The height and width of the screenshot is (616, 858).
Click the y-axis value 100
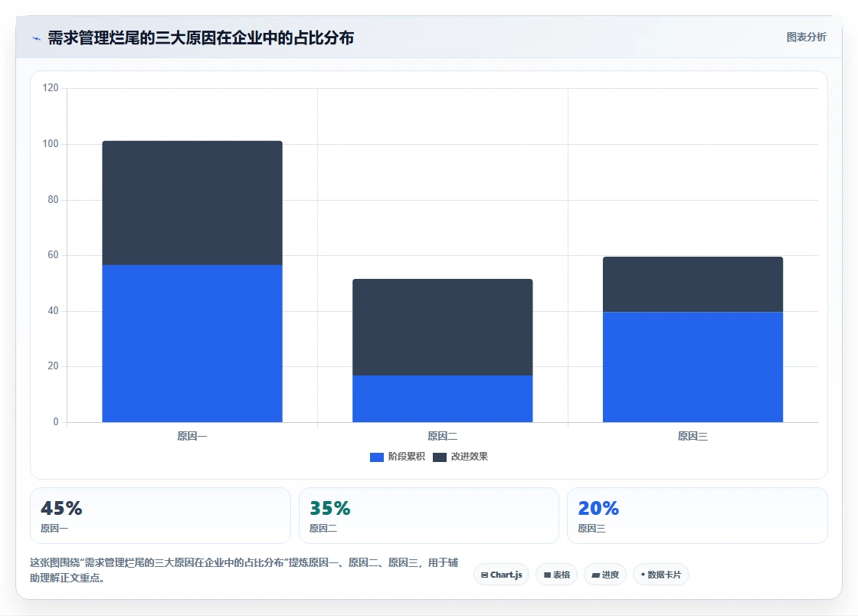click(x=51, y=143)
